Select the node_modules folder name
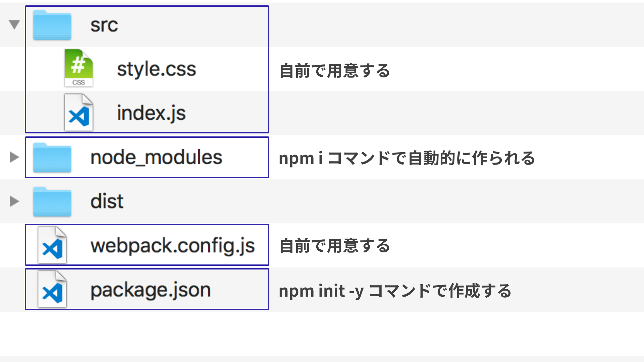The image size is (644, 362). click(156, 157)
